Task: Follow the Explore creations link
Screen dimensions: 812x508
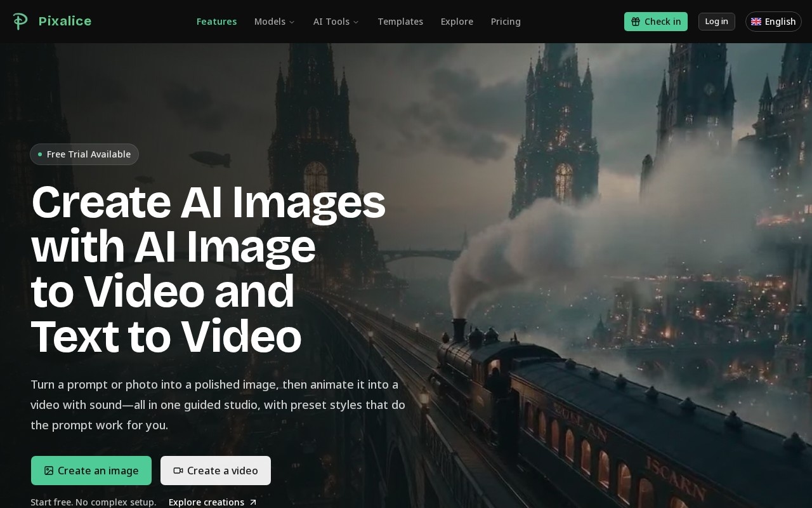Action: (213, 502)
